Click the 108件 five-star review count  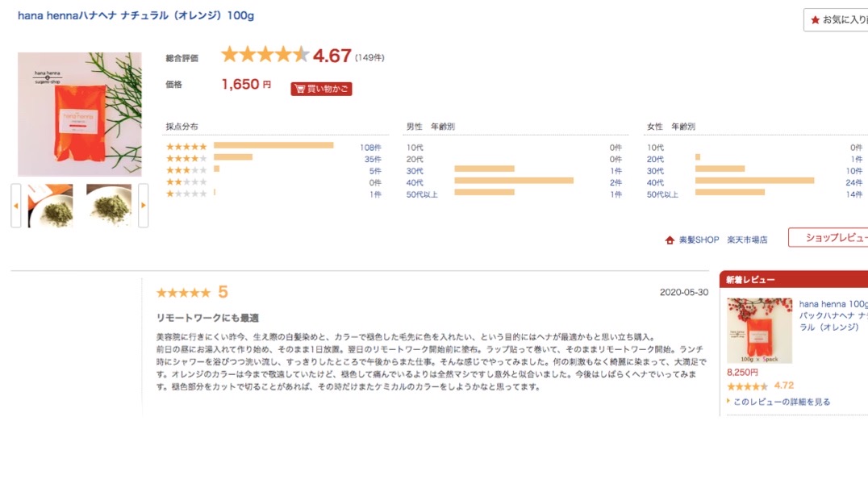[x=370, y=148]
